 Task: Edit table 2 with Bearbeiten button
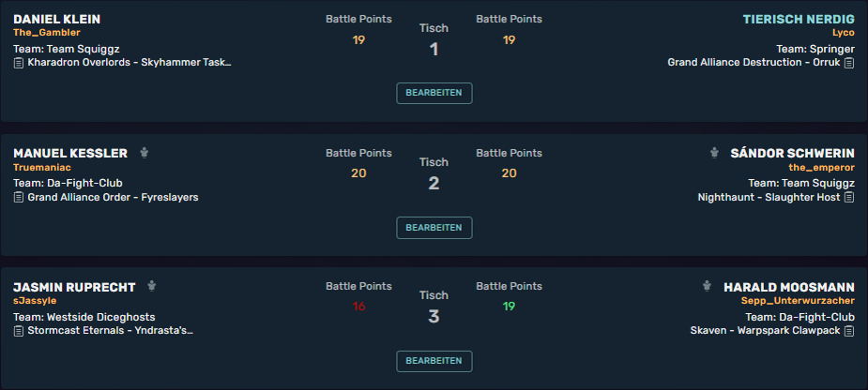coord(434,228)
